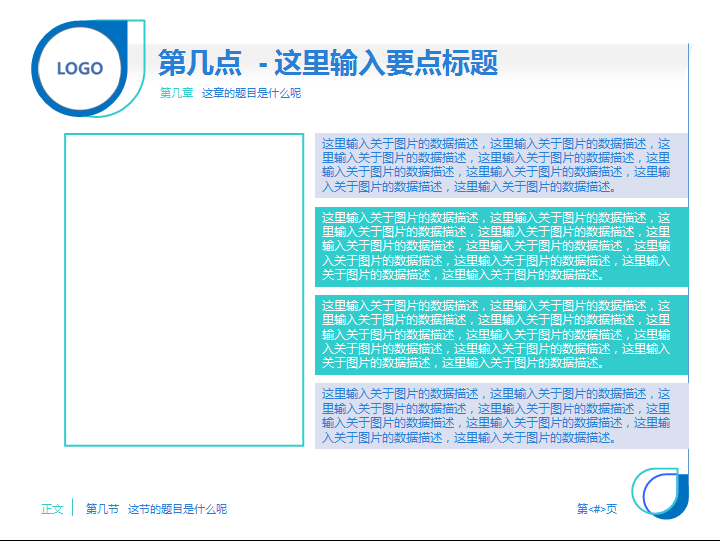Click the circular LOGO placeholder

click(x=80, y=68)
